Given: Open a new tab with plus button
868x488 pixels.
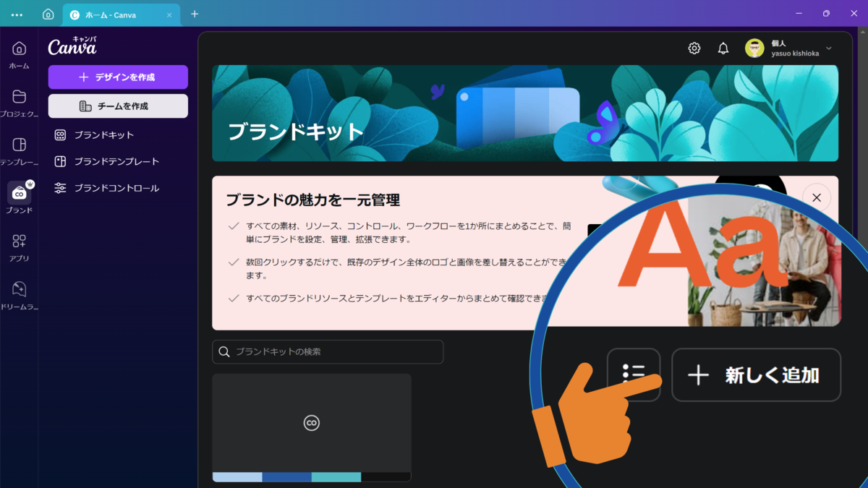Looking at the screenshot, I should [x=195, y=14].
